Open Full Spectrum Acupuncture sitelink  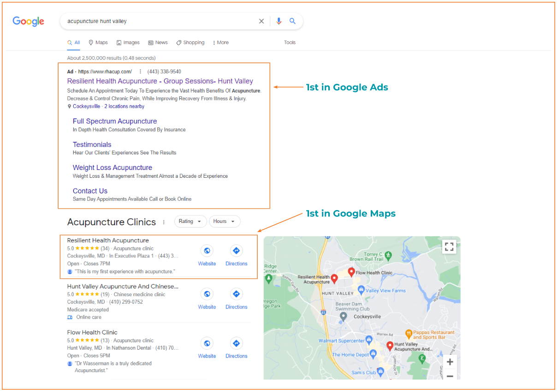[x=115, y=121]
